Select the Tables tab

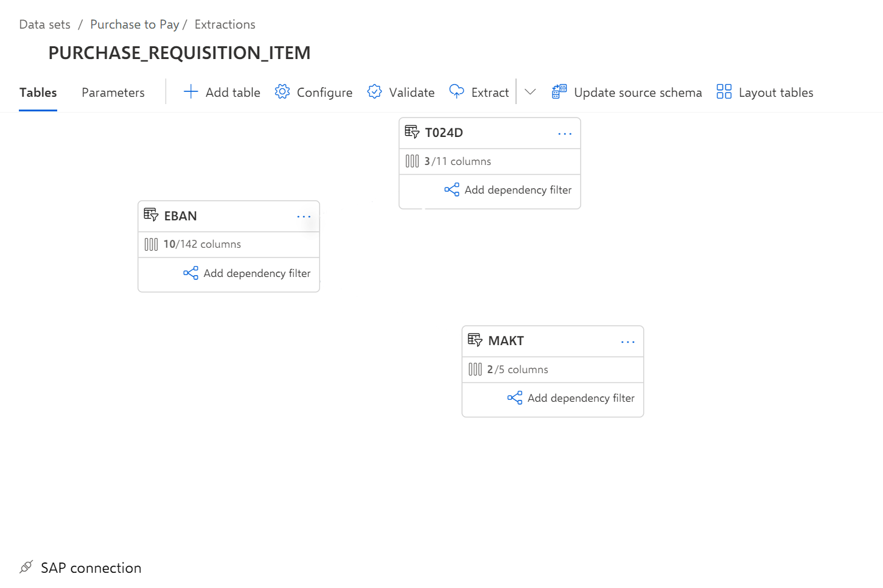tap(38, 93)
